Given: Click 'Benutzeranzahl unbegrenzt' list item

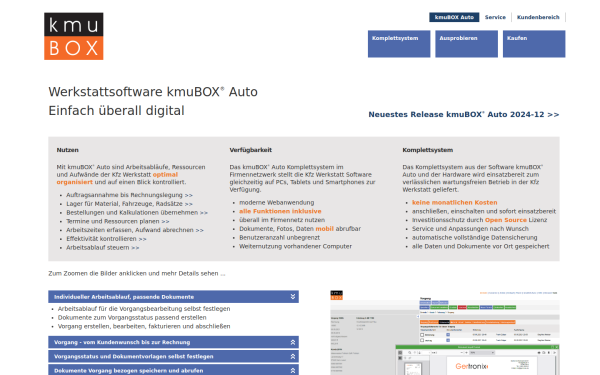Looking at the screenshot, I should coord(279,238).
